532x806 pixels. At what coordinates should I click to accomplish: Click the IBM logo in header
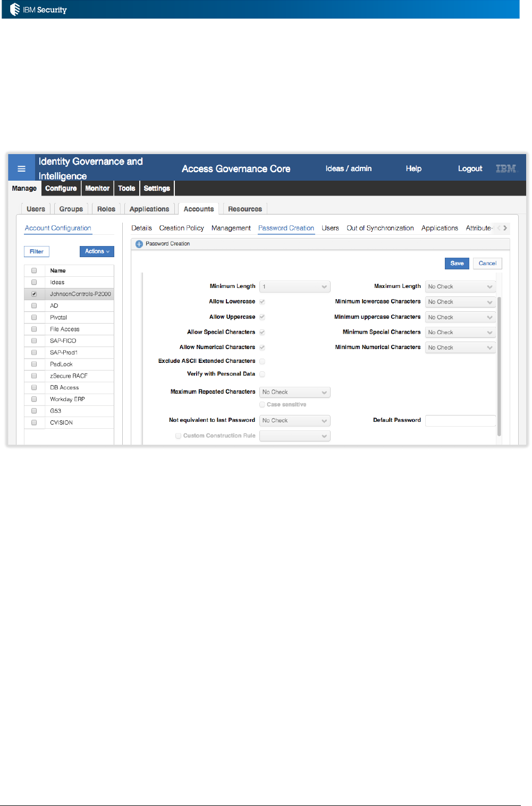point(505,168)
